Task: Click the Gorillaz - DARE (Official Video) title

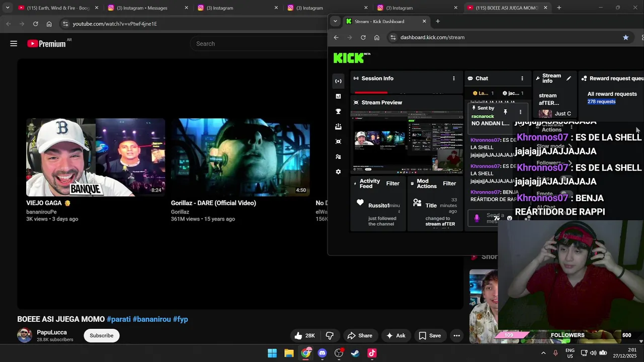Action: tap(213, 203)
